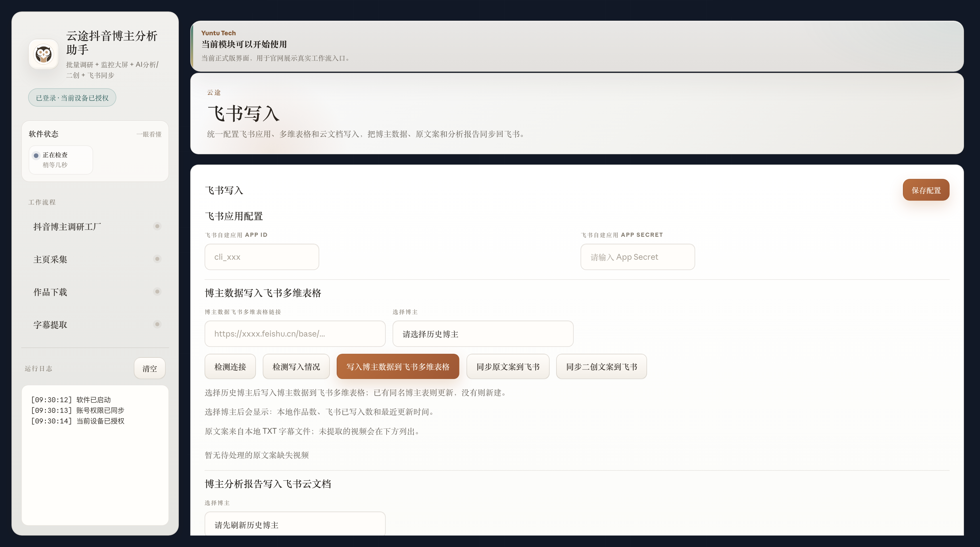Click the 已登录·当前设备已授权 badge
The image size is (980, 547).
[72, 98]
